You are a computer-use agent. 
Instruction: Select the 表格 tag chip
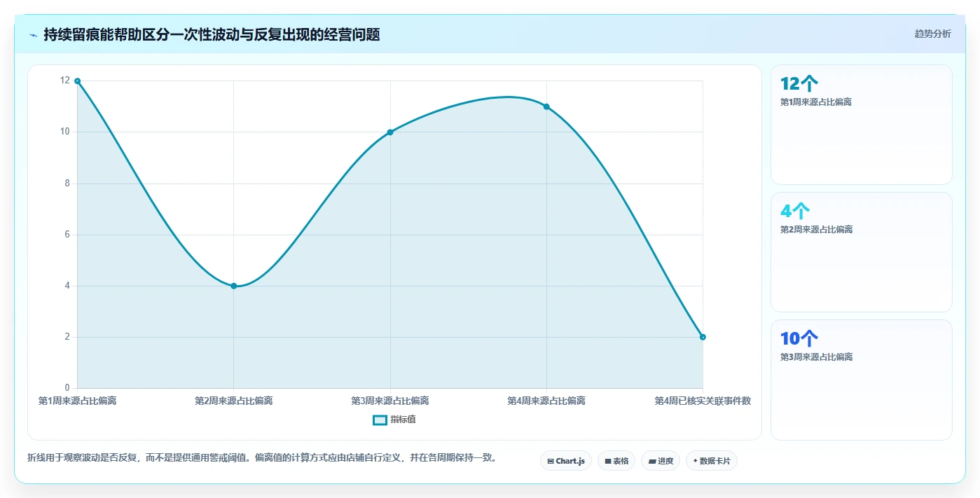tap(616, 461)
